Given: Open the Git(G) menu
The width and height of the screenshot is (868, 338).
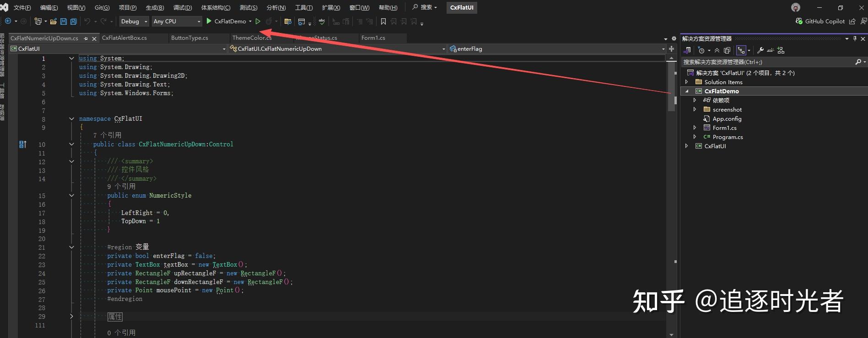Looking at the screenshot, I should [102, 7].
